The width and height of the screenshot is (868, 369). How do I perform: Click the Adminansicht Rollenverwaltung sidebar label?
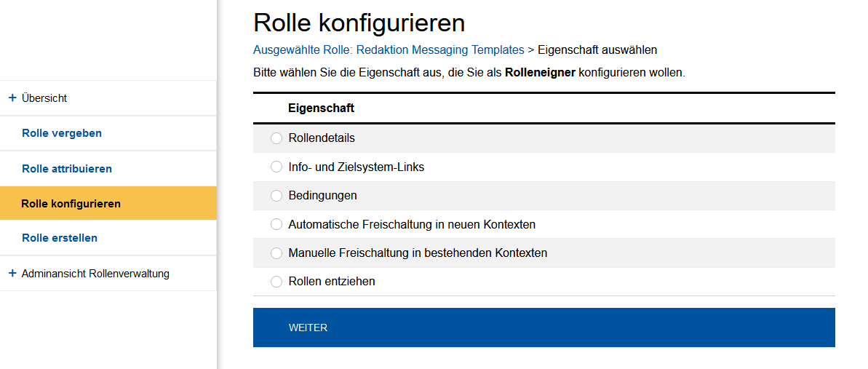(95, 274)
